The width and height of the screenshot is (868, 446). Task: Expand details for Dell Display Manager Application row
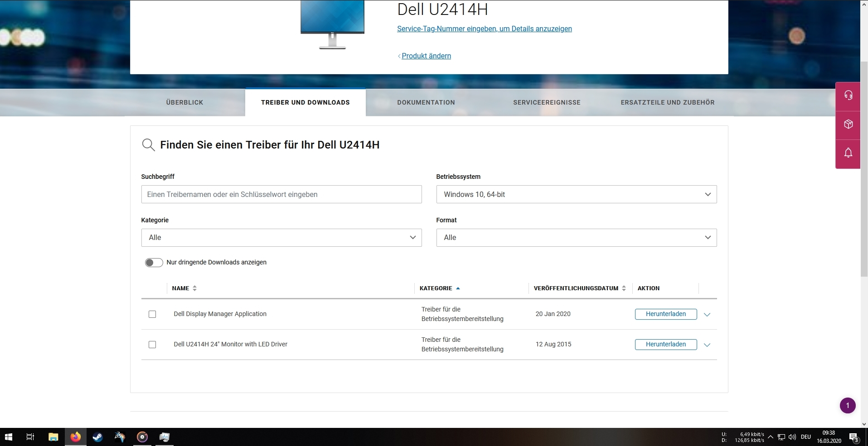707,314
